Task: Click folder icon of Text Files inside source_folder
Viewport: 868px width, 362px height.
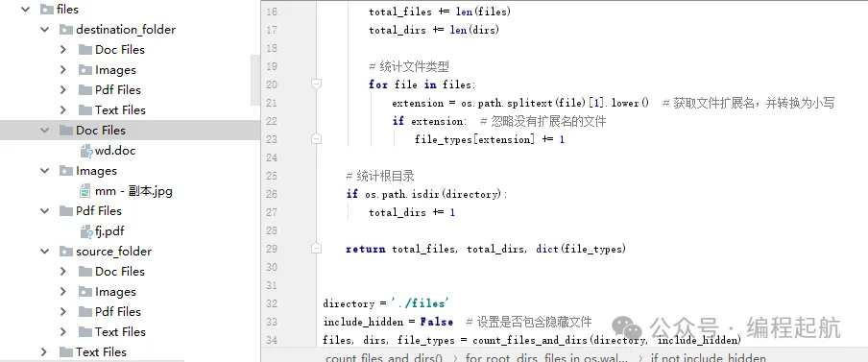Action: (x=85, y=332)
